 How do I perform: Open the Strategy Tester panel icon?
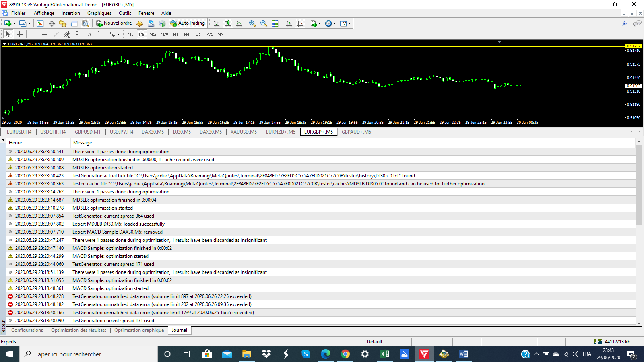pyautogui.click(x=85, y=23)
